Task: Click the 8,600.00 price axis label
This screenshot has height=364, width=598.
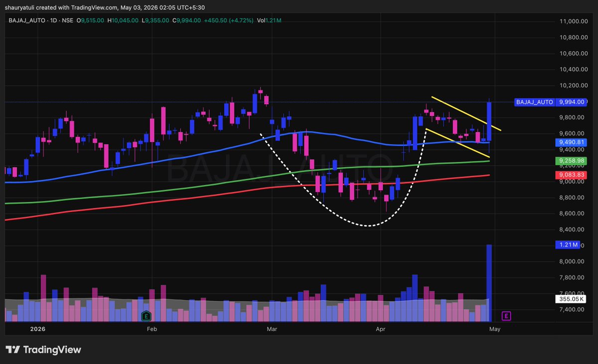Action: tap(573, 214)
